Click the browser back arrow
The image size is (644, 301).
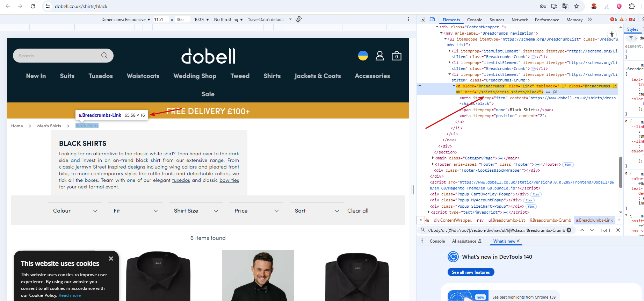tap(8, 6)
